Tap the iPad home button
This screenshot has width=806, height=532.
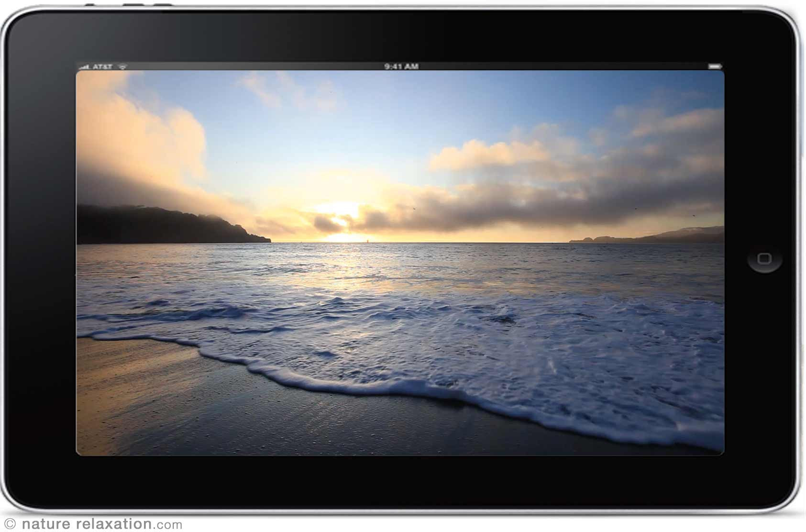coord(764,259)
